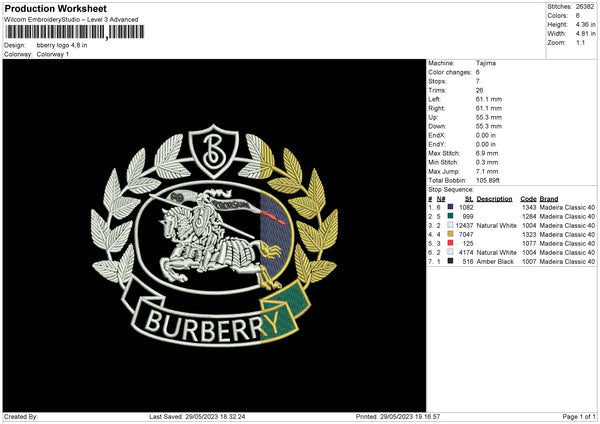Click the 'N#' column header

[441, 199]
